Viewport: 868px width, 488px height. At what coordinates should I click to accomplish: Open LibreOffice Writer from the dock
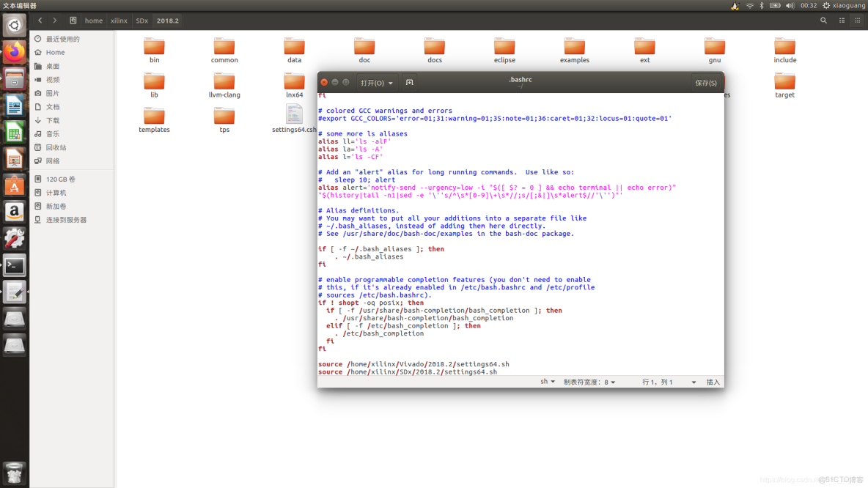(14, 106)
